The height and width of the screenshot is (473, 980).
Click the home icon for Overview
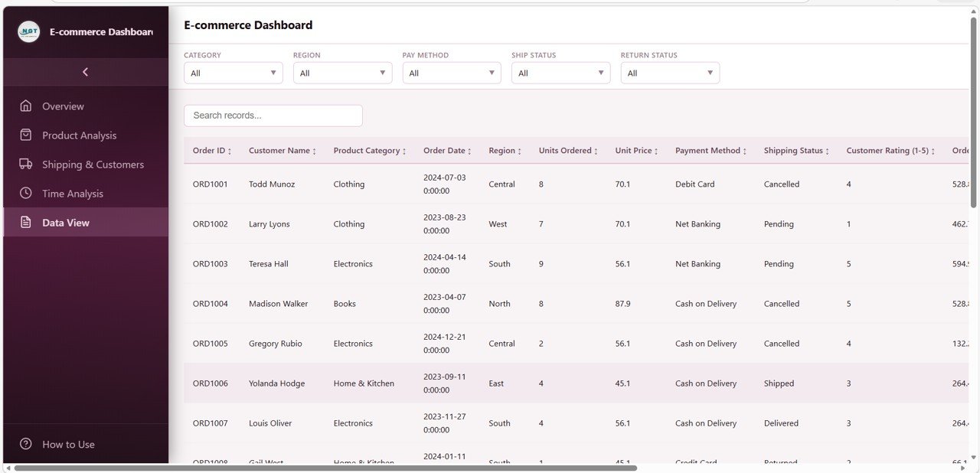tap(24, 106)
